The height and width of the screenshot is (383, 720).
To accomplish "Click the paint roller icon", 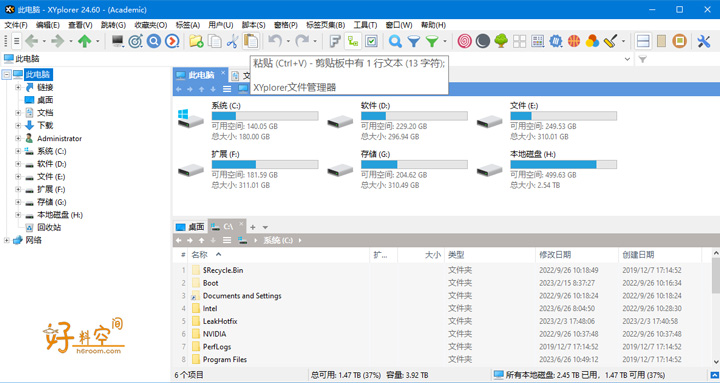I will pyautogui.click(x=611, y=41).
